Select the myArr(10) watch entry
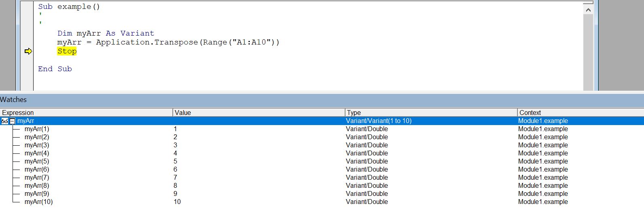Image resolution: width=644 pixels, height=223 pixels. 38,202
